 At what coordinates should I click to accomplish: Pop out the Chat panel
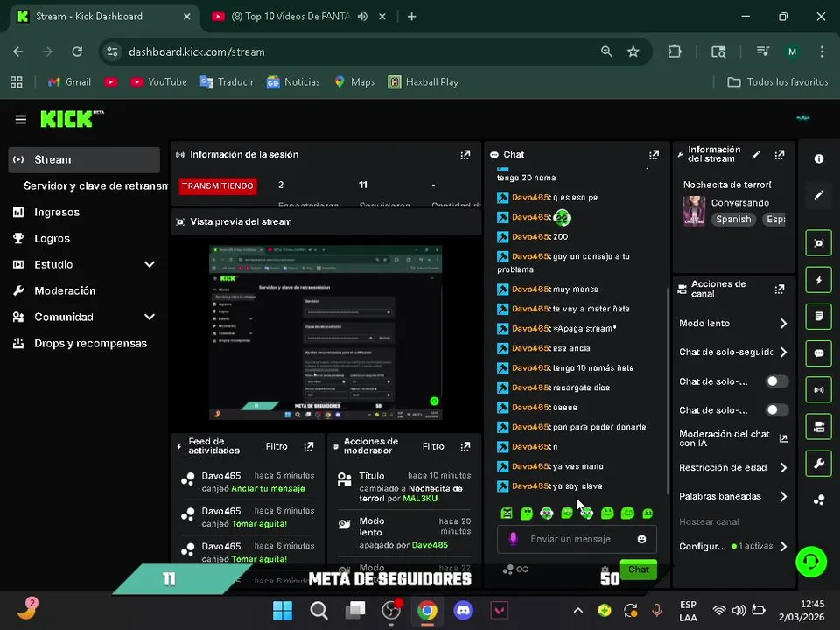[654, 155]
